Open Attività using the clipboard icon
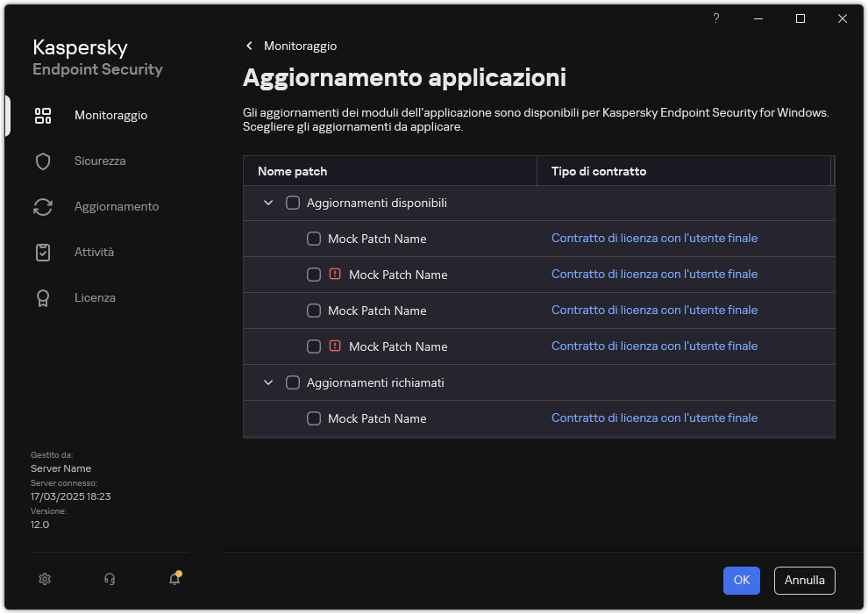Image resolution: width=868 pixels, height=614 pixels. click(43, 252)
